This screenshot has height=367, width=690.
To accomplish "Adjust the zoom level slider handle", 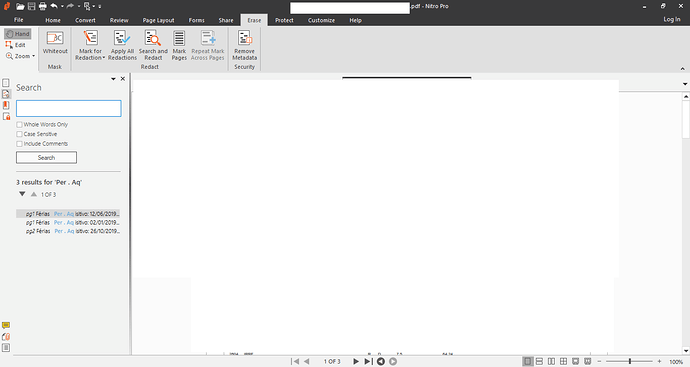I will [x=630, y=361].
